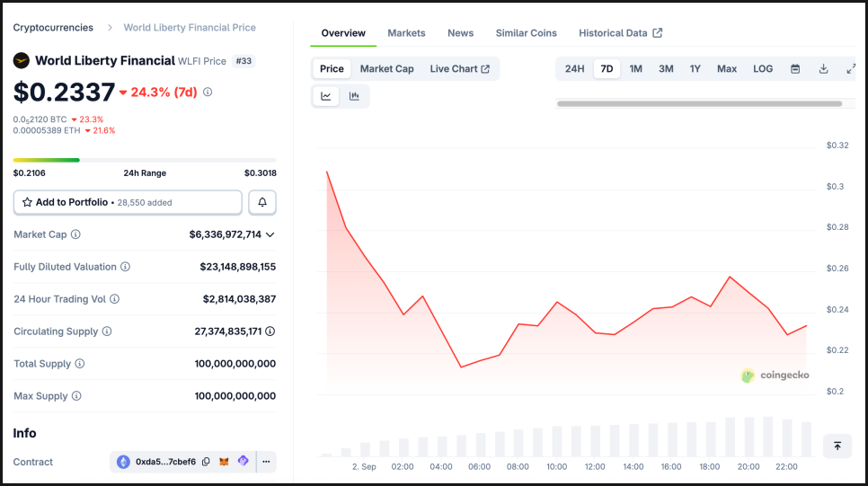Select the 7D time range
The height and width of the screenshot is (486, 868).
(607, 68)
